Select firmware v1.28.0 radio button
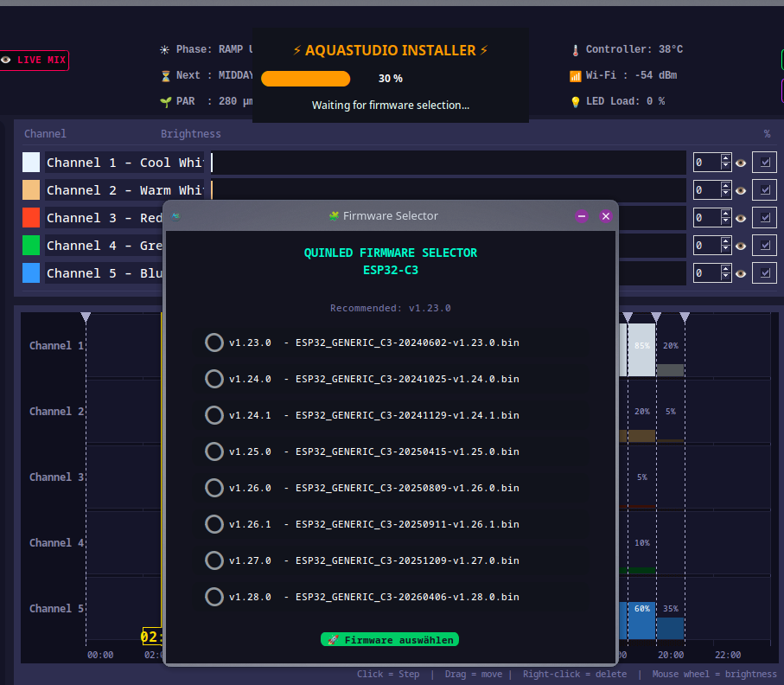 (x=214, y=597)
